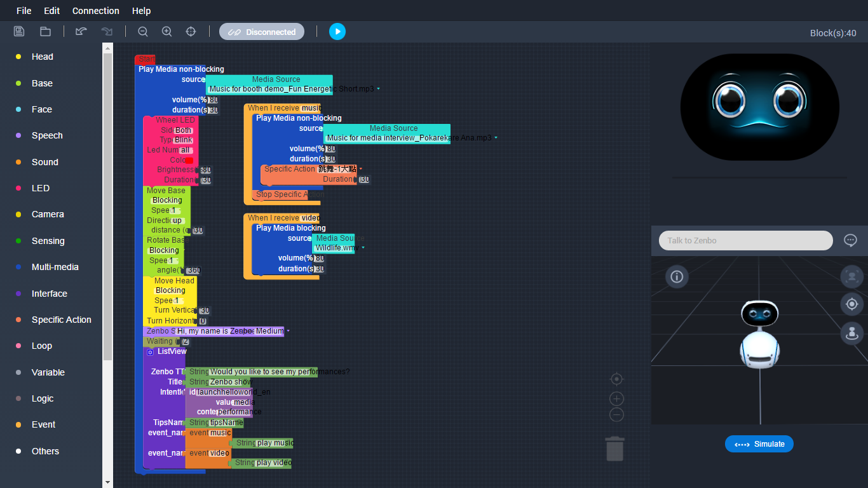The image size is (868, 488).
Task: Pick the Wheel LED red color swatch
Action: (x=189, y=160)
